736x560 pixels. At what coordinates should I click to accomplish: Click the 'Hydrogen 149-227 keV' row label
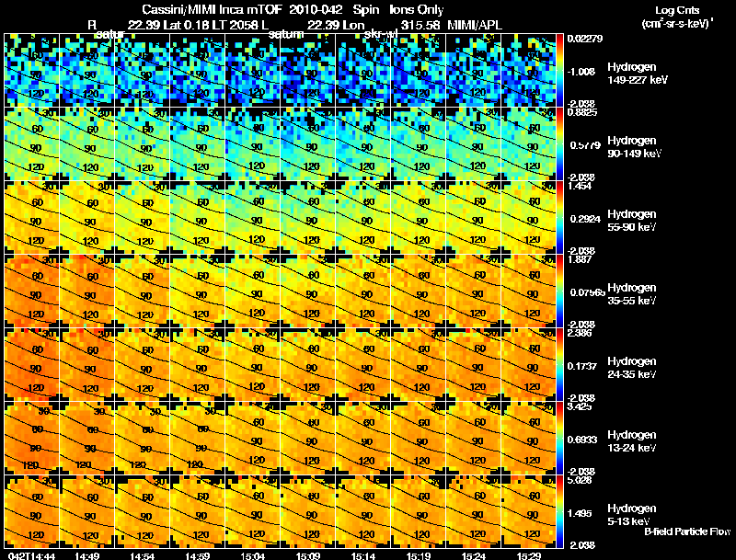637,74
